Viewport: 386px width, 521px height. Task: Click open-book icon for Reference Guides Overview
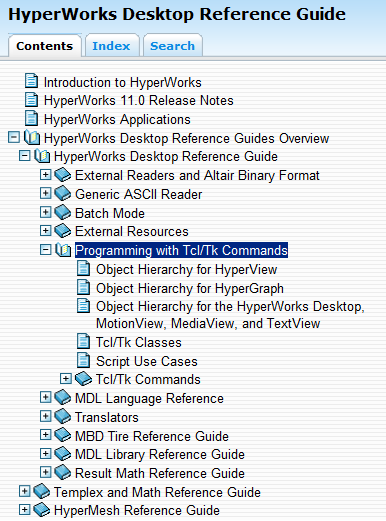point(32,138)
